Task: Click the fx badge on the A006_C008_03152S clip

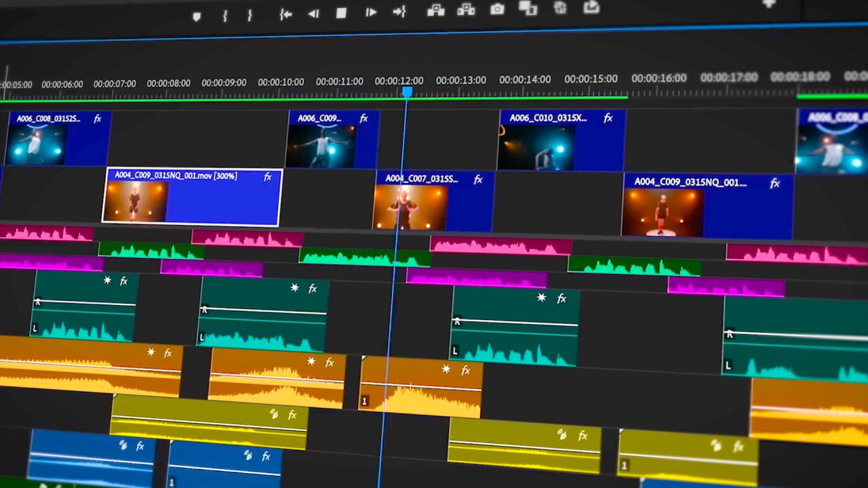Action: click(x=98, y=119)
